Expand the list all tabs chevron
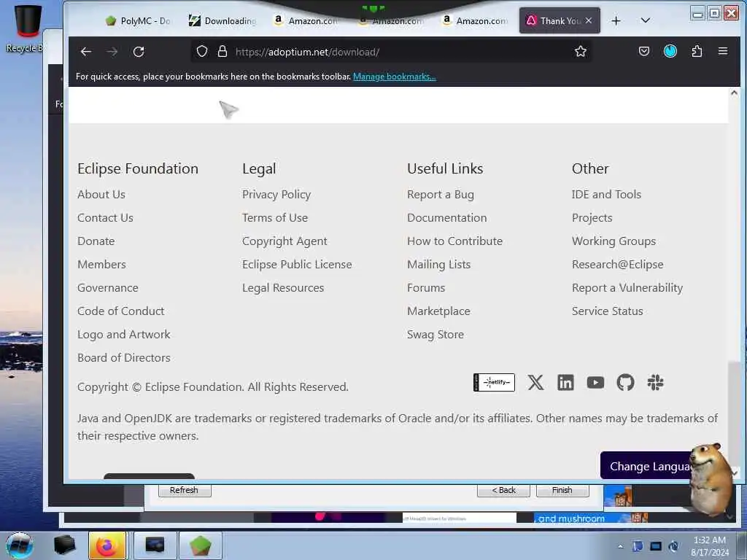This screenshot has width=747, height=560. click(x=645, y=20)
